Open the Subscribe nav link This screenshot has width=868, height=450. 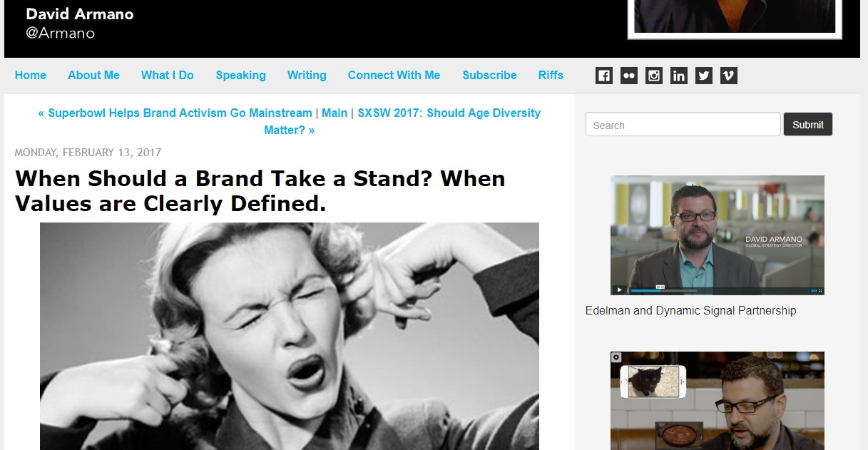coord(489,75)
